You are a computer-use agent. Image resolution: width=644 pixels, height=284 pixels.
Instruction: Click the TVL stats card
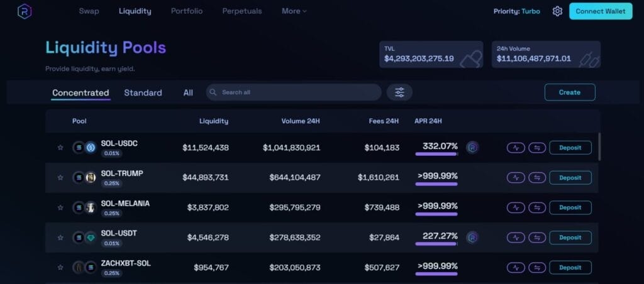431,54
